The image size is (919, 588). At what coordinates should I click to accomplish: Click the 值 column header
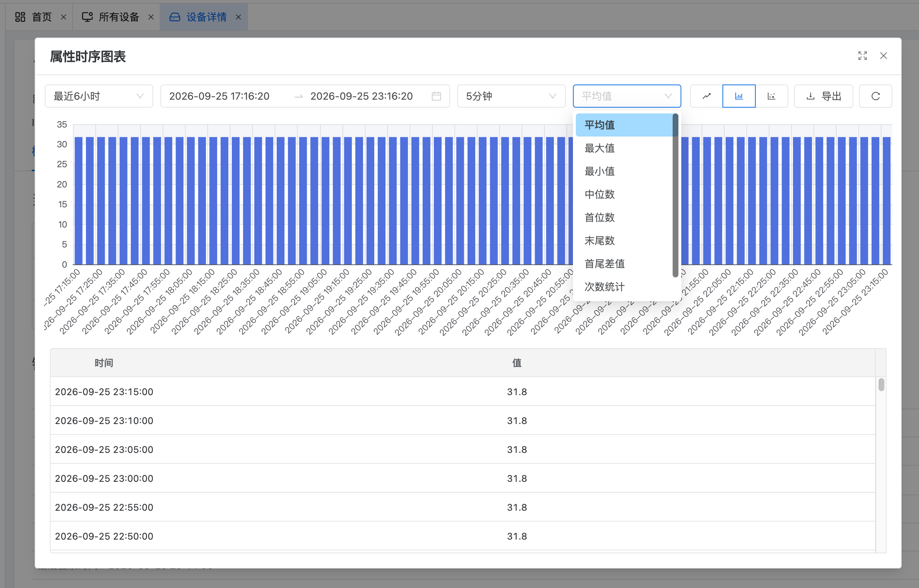point(517,363)
